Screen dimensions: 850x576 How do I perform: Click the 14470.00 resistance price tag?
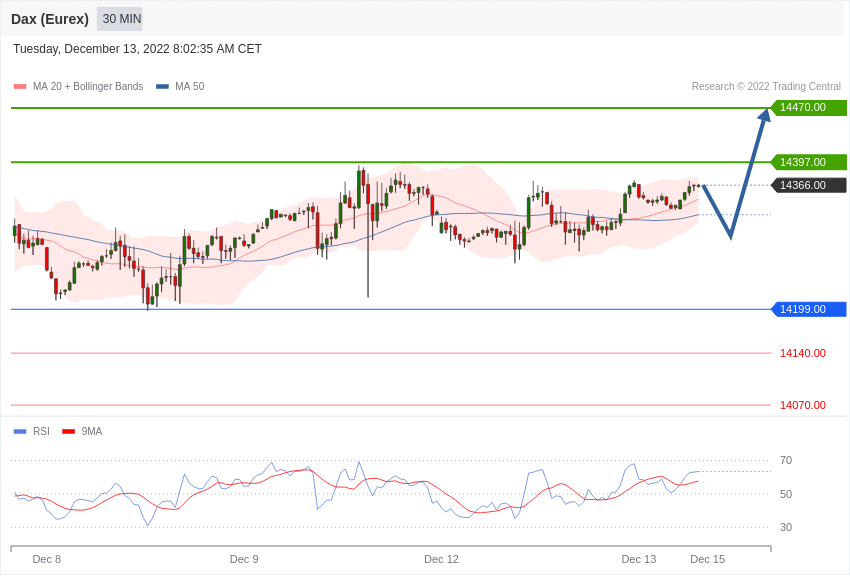tap(809, 107)
